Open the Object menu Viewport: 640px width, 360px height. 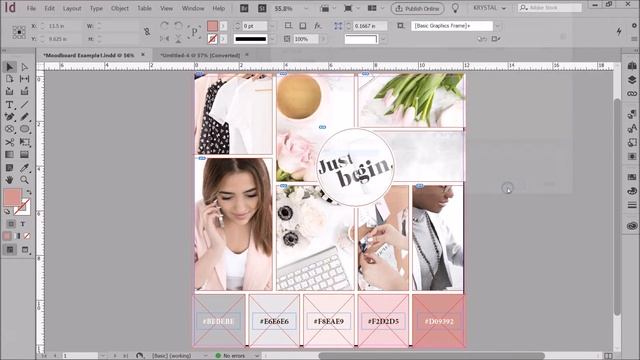click(x=120, y=8)
